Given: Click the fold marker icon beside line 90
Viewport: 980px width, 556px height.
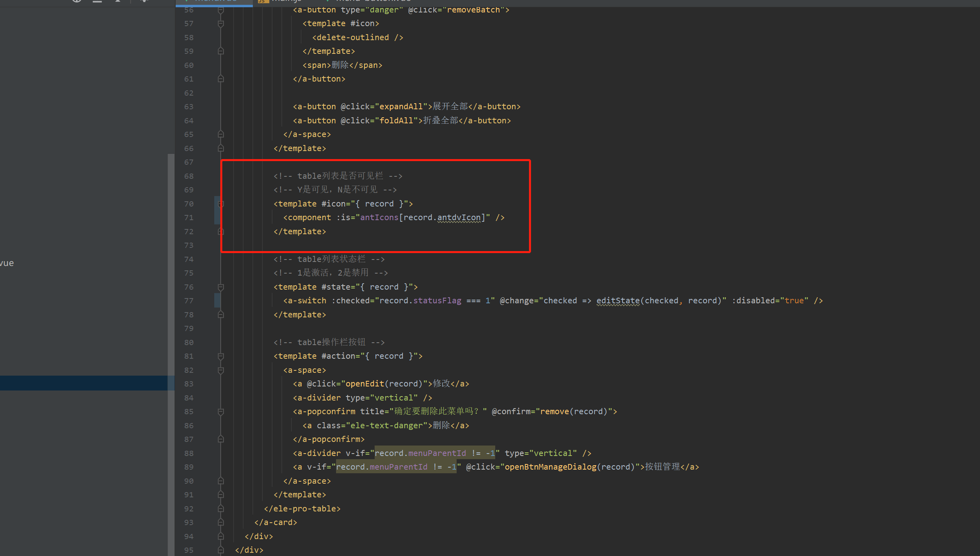Looking at the screenshot, I should click(221, 480).
